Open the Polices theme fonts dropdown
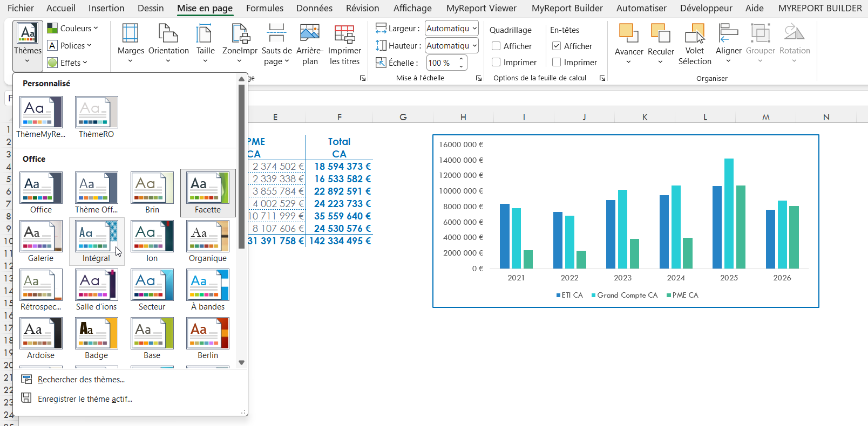The height and width of the screenshot is (426, 868). click(70, 45)
